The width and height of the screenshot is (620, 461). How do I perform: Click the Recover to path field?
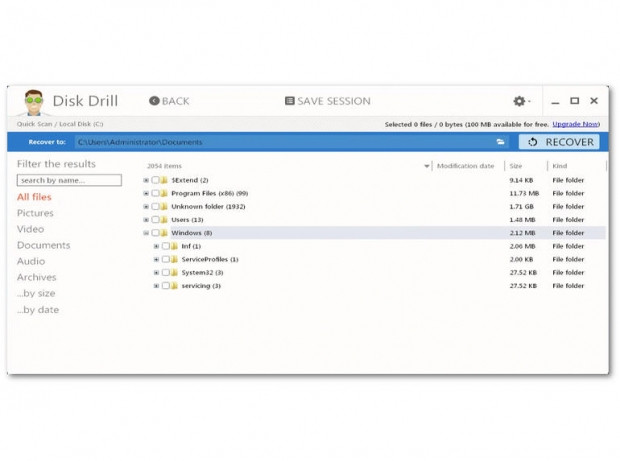[285, 142]
